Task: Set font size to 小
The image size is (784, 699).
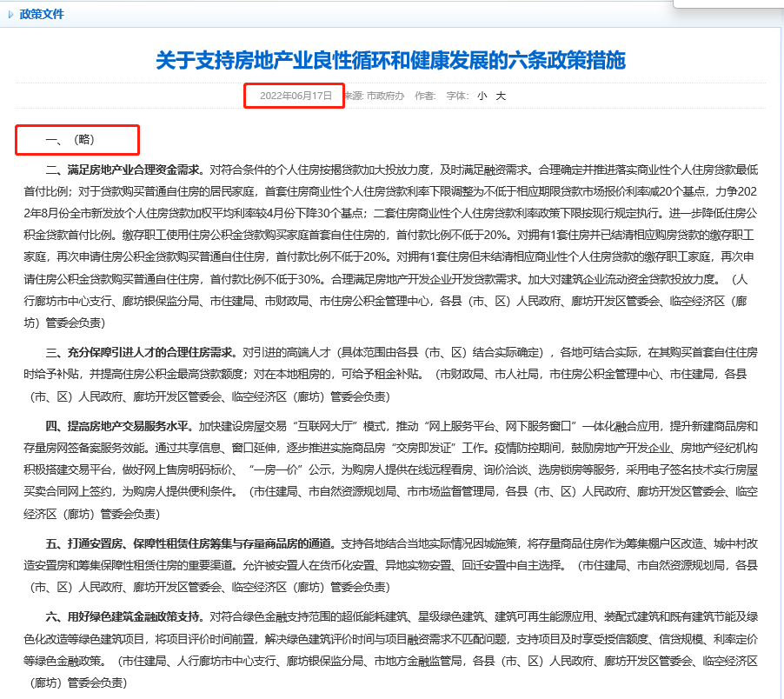Action: point(482,96)
